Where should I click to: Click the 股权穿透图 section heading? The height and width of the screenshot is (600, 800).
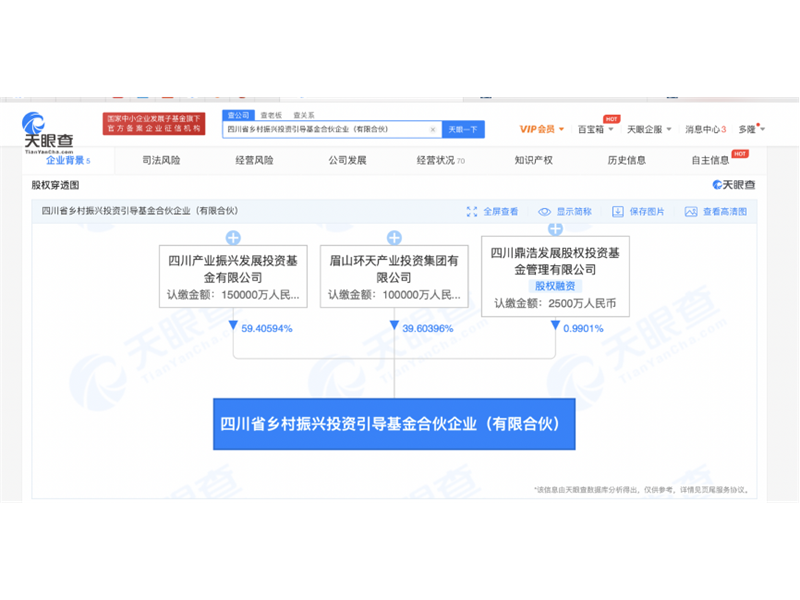coord(55,185)
